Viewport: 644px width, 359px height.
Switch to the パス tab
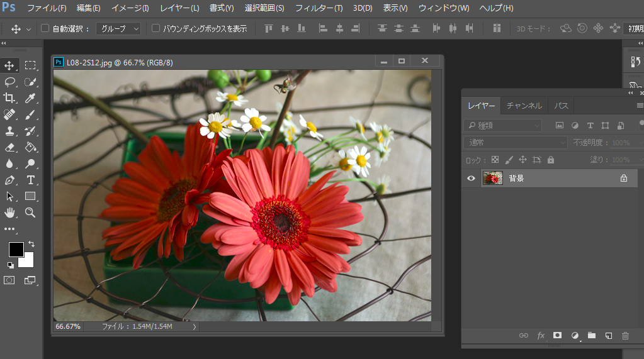pyautogui.click(x=561, y=106)
